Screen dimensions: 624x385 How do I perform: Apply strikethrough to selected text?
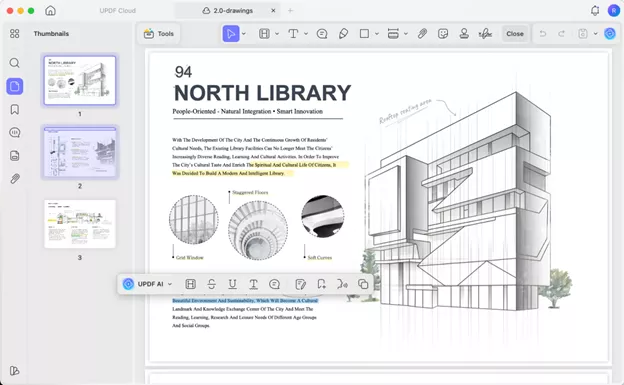212,284
